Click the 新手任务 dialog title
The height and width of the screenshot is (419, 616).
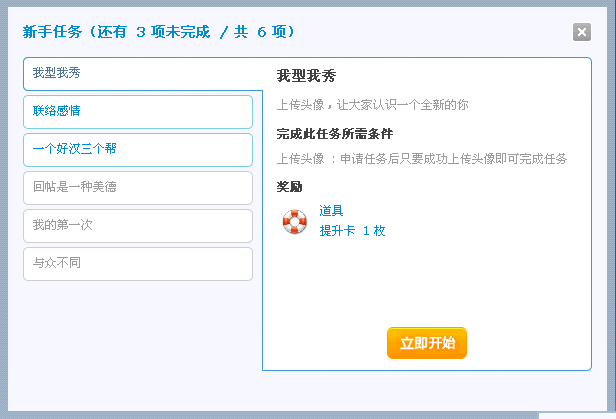55,32
